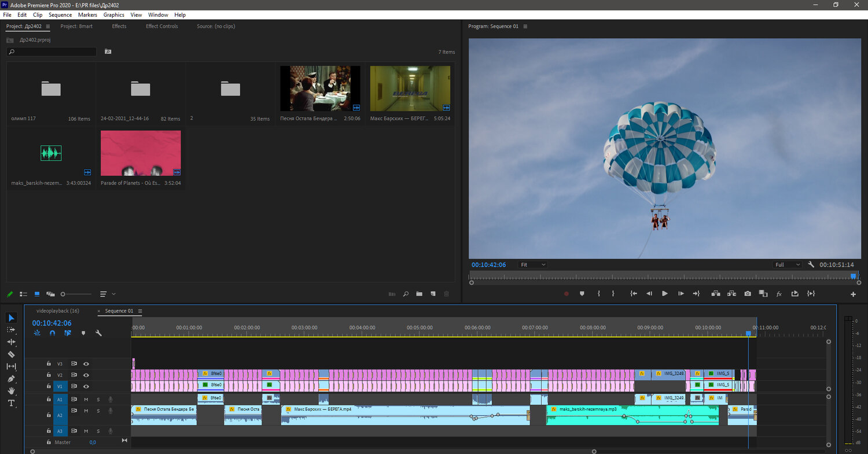Step back one frame
The image size is (868, 454).
tap(649, 294)
